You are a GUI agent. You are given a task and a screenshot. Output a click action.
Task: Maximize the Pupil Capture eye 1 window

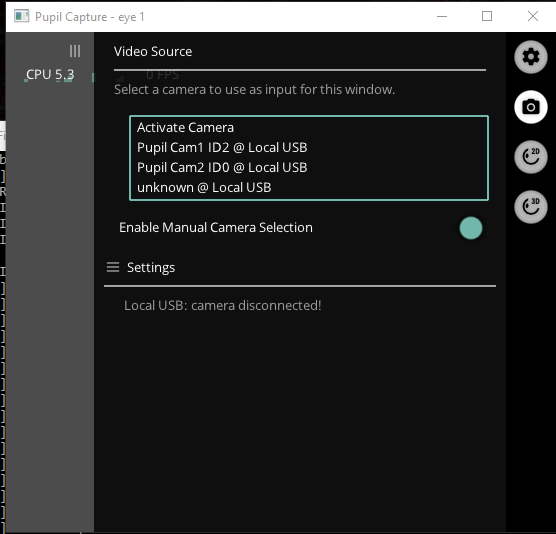pos(486,16)
